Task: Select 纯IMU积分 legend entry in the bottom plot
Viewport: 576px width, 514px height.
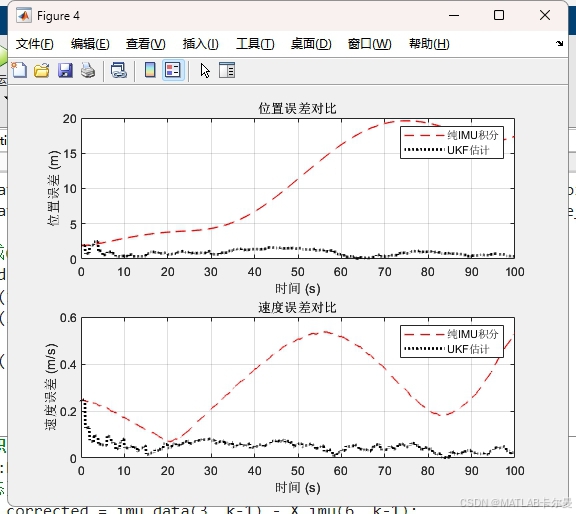Action: tap(451, 334)
